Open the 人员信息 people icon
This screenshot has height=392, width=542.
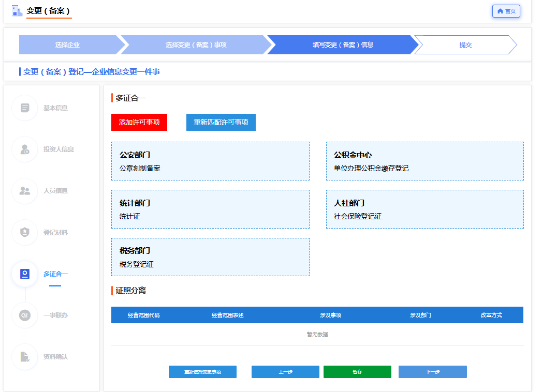[x=25, y=191]
